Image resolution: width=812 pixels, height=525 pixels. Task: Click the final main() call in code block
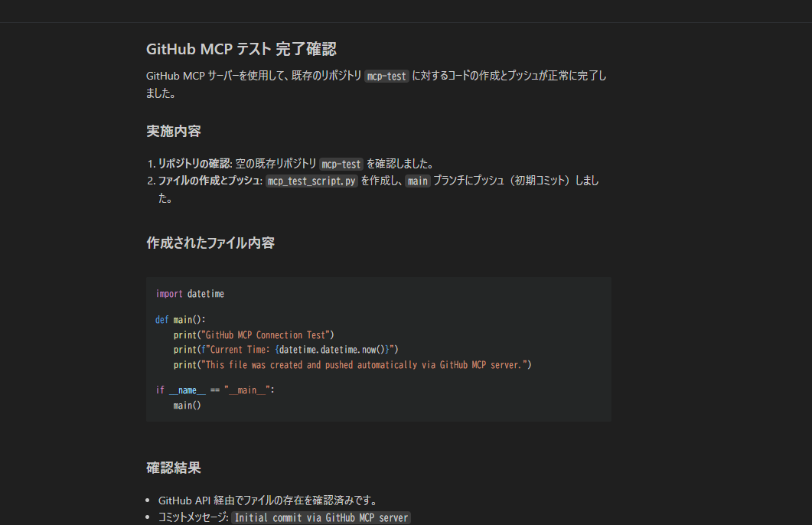(x=187, y=406)
